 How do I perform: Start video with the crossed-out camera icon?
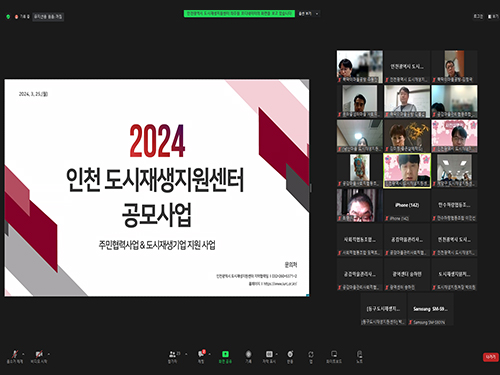point(39,354)
